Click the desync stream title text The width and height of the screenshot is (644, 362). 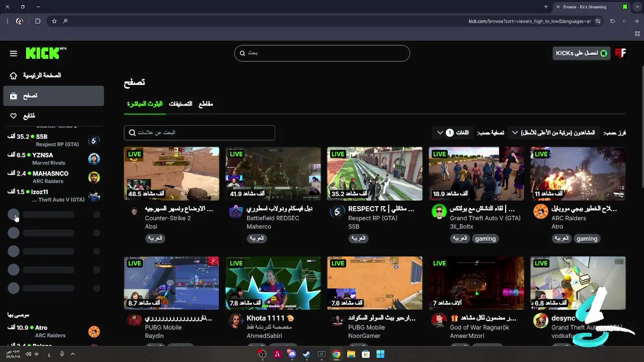coord(563,318)
